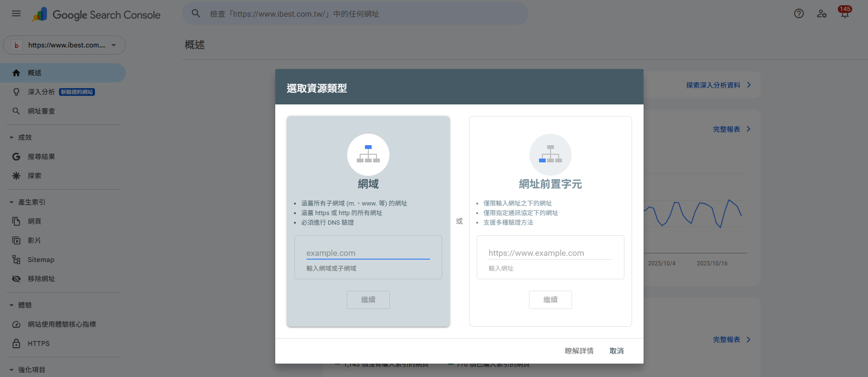
Task: Focus the example.com domain input field
Action: point(368,253)
